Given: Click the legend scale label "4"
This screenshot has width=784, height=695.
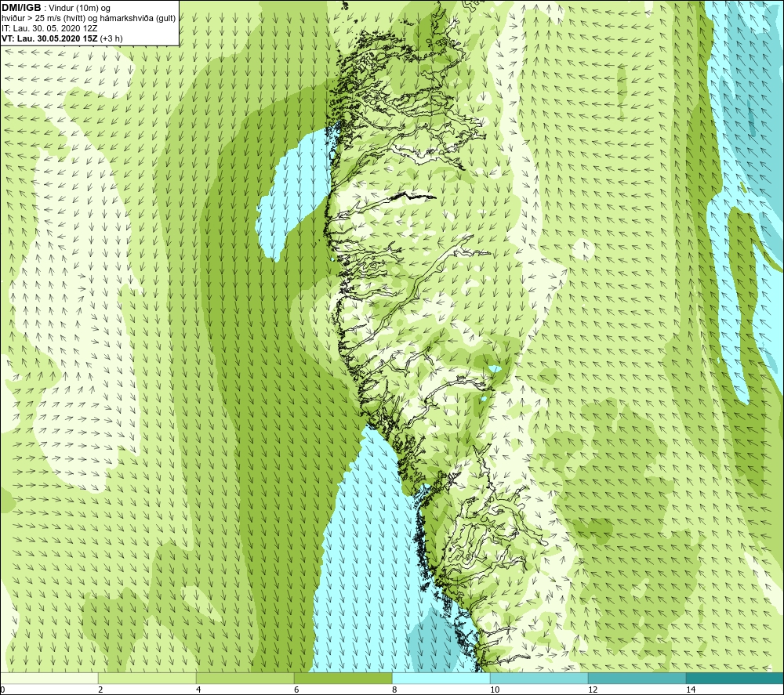Looking at the screenshot, I should (198, 690).
